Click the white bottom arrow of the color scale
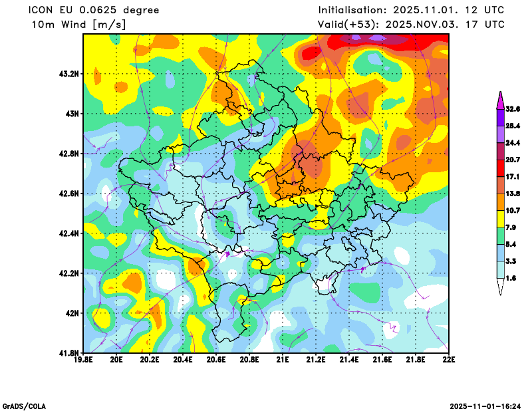Screen dimensions: 532x411 500,287
